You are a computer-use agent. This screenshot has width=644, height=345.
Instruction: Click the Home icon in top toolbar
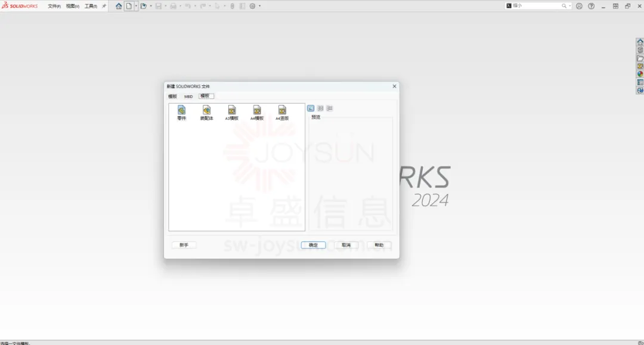[x=119, y=6]
